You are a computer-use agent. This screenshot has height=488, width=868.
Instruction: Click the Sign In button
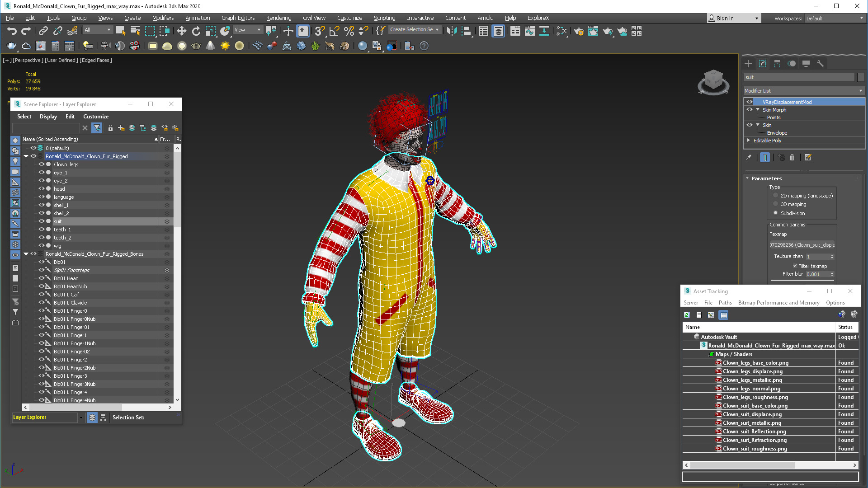pos(734,19)
